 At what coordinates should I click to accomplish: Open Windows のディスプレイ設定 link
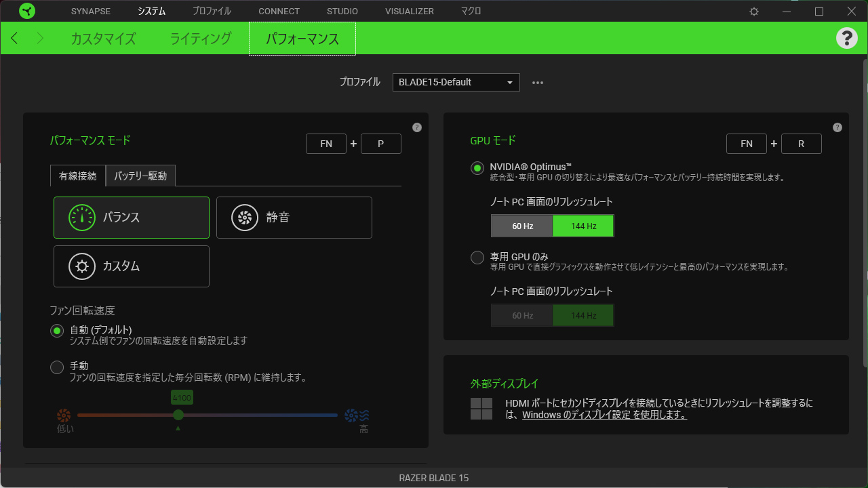604,415
